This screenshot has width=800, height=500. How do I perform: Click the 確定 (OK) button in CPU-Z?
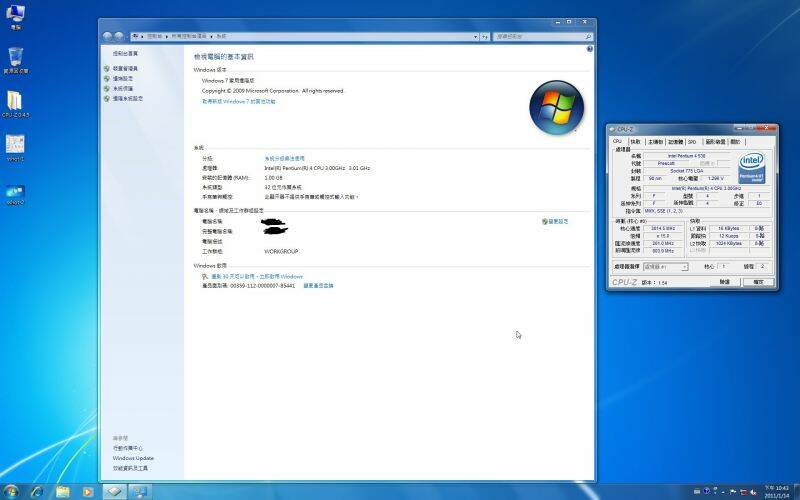point(758,282)
